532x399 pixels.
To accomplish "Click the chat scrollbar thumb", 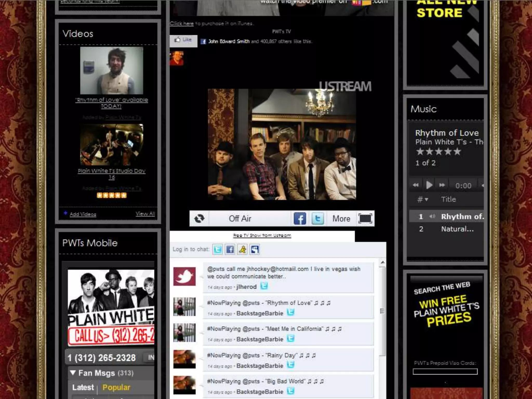I will pyautogui.click(x=382, y=311).
